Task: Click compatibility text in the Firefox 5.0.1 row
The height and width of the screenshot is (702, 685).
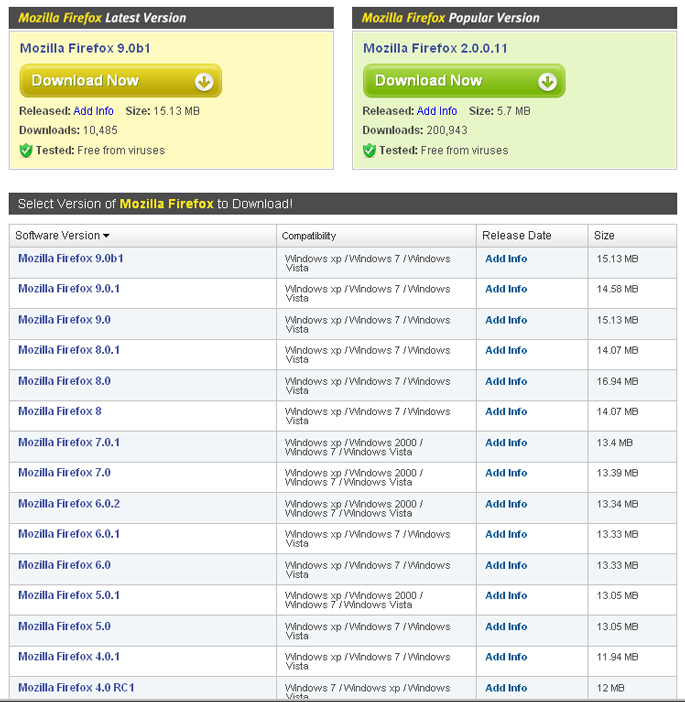Action: [354, 600]
